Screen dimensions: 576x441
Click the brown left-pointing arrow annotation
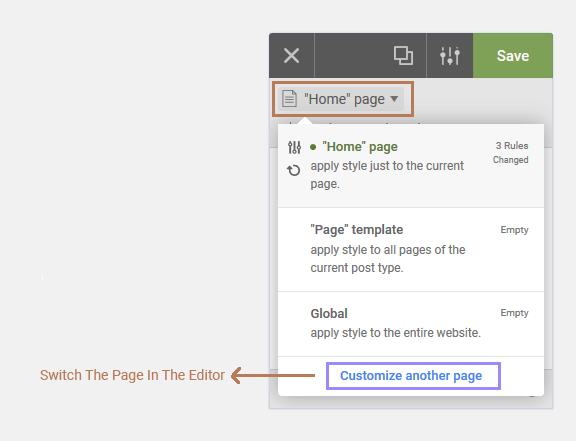coord(273,375)
